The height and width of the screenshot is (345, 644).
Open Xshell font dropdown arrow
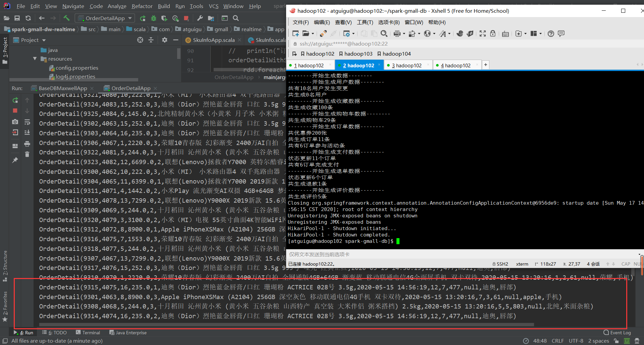coord(449,33)
